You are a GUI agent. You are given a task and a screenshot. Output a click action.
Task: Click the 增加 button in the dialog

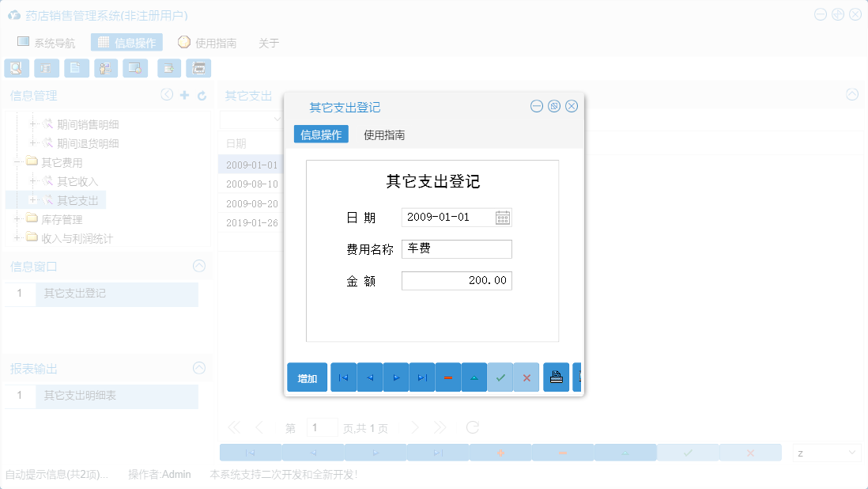(x=307, y=377)
